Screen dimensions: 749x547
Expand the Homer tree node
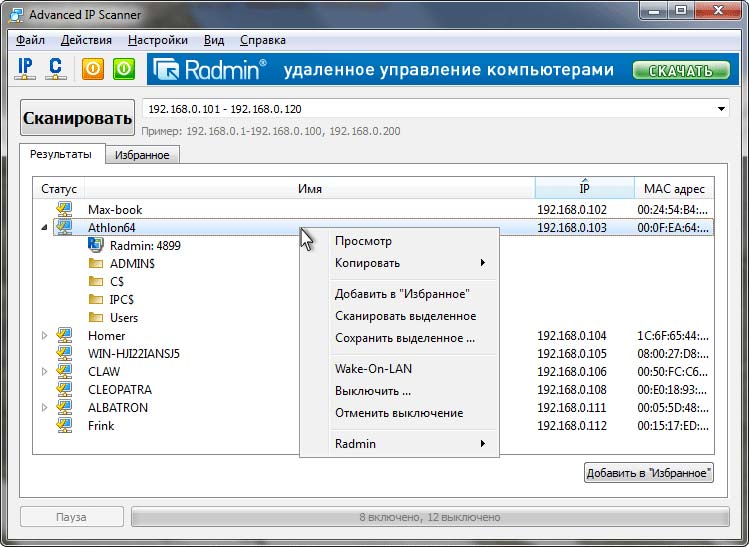[x=44, y=335]
